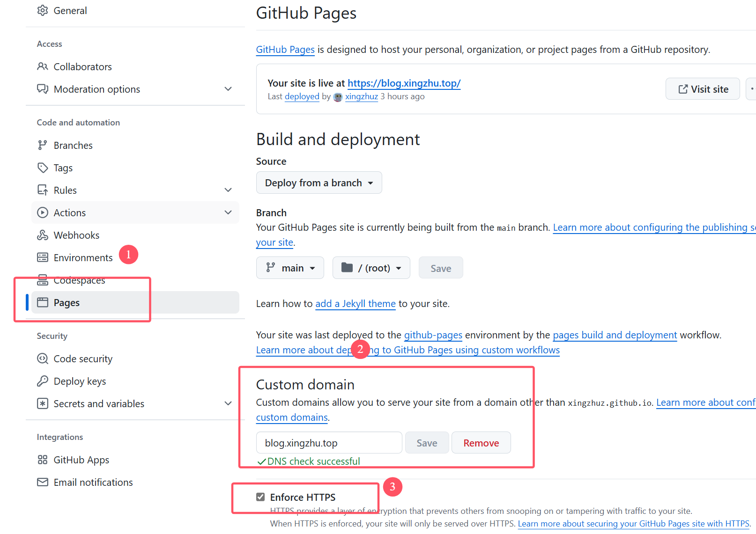
Task: Click the Collaborators people icon
Action: (43, 66)
